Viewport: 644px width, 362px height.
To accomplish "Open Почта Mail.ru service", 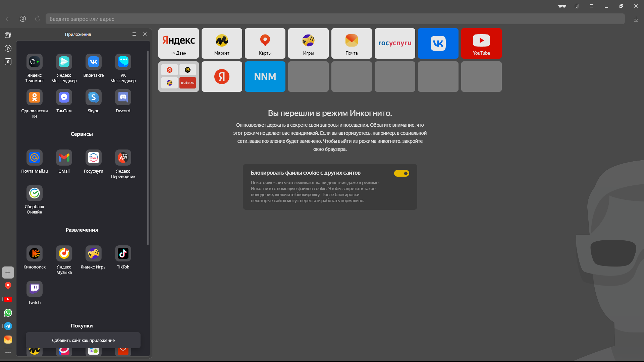I will pos(35,162).
